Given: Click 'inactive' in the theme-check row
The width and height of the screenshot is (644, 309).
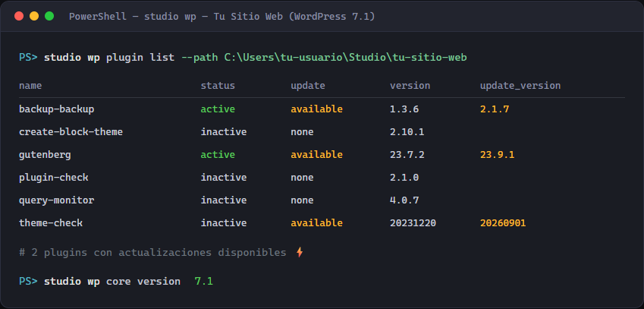Looking at the screenshot, I should [x=224, y=223].
